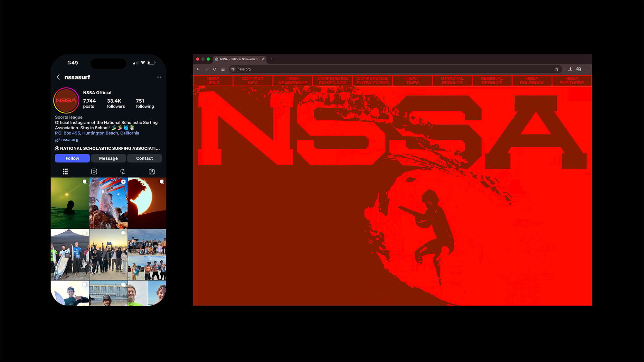Select the posts grid view on nssasurf profile
Image resolution: width=644 pixels, height=362 pixels.
click(x=65, y=172)
